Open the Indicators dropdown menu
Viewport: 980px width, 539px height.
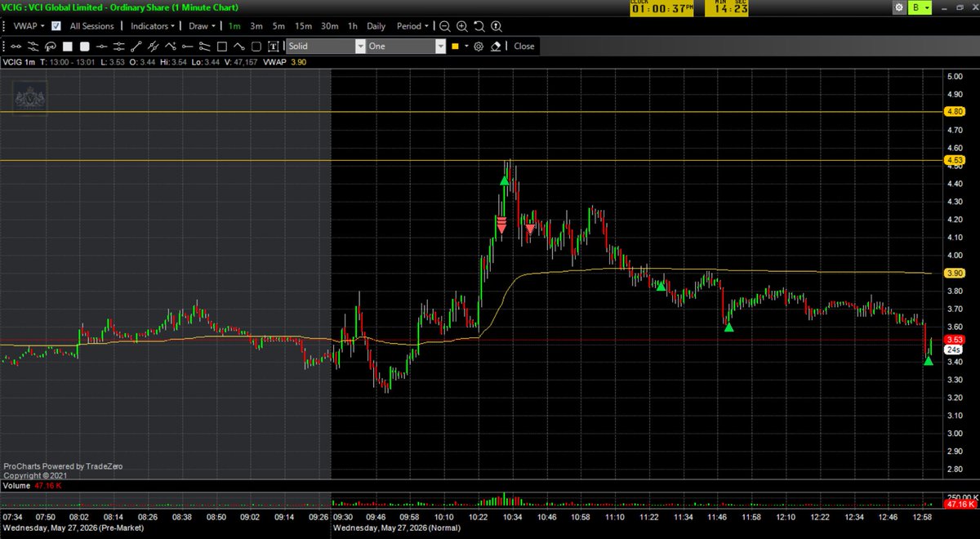point(153,25)
